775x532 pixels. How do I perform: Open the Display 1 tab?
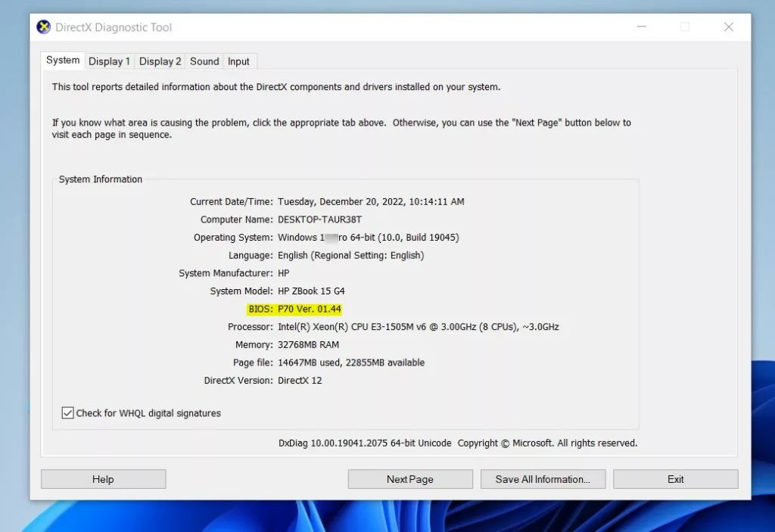coord(109,61)
